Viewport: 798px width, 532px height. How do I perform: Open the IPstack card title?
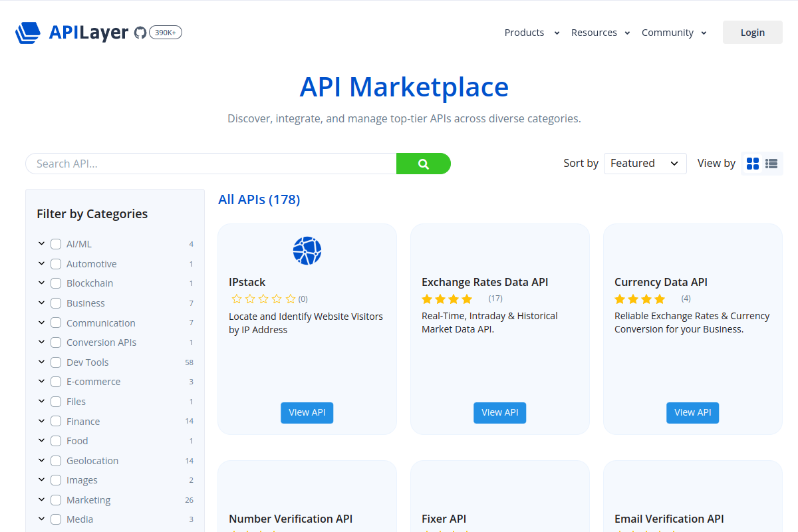click(x=247, y=282)
